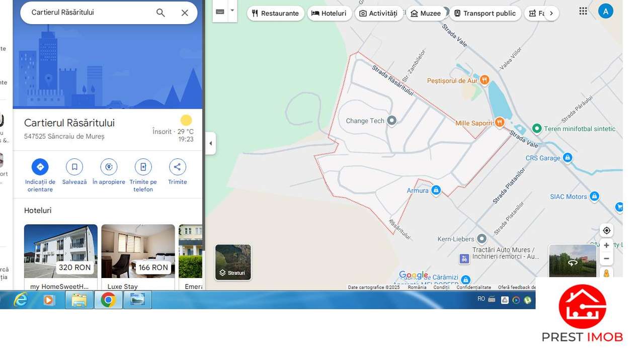Share location with Trimite icon
Screen dimensions: 644x362
coord(178,167)
